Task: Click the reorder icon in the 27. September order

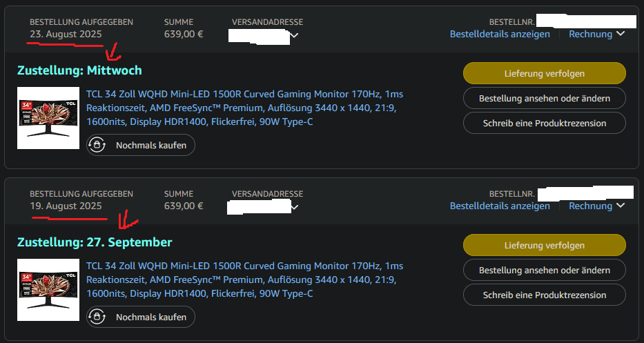Action: point(97,317)
